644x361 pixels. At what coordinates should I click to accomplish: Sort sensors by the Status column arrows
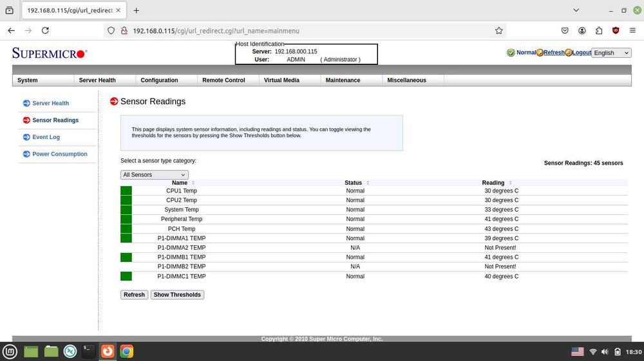click(368, 183)
